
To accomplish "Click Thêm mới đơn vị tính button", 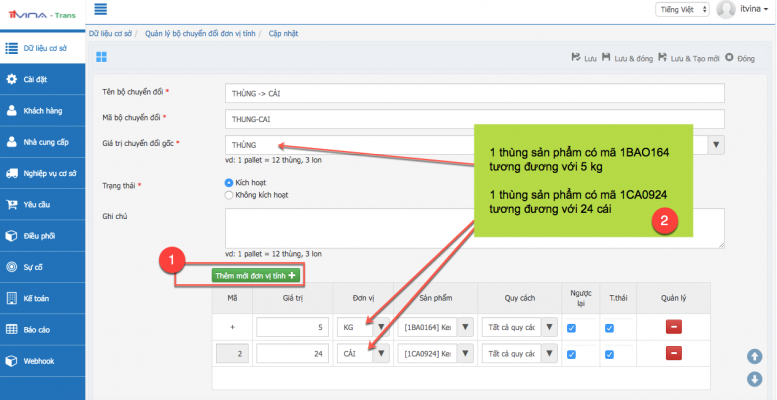I will coord(256,274).
